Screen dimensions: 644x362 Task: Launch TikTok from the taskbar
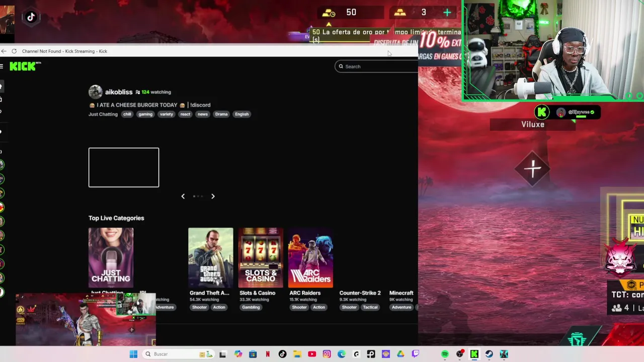(282, 354)
